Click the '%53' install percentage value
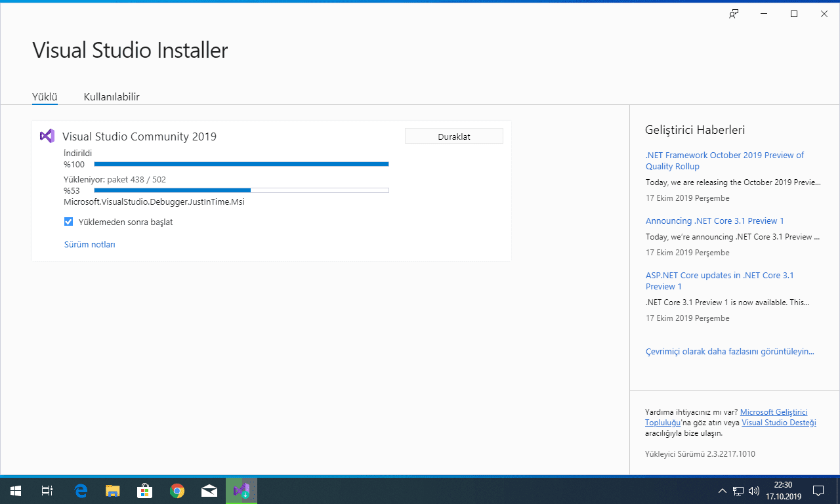The width and height of the screenshot is (840, 504). point(72,190)
